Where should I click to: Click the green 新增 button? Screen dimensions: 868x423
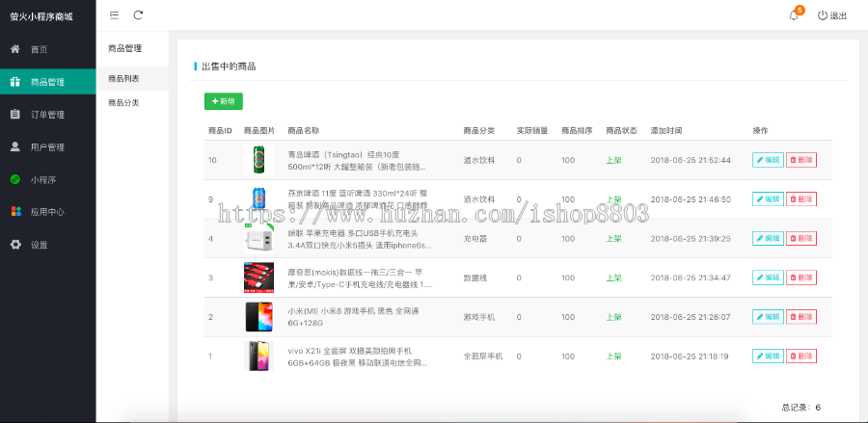coord(224,101)
